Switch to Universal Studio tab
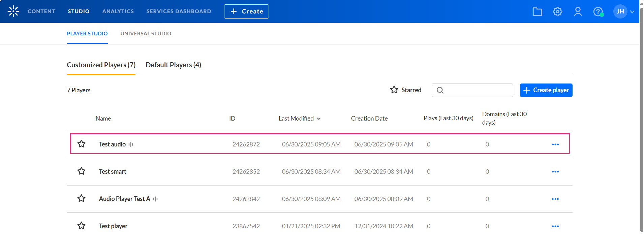644x234 pixels. click(146, 34)
